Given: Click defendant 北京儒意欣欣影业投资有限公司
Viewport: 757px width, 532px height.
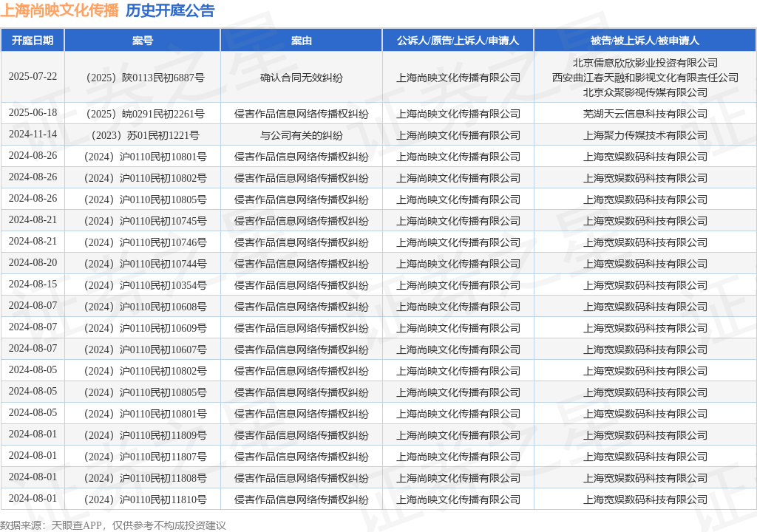Looking at the screenshot, I should (645, 63).
